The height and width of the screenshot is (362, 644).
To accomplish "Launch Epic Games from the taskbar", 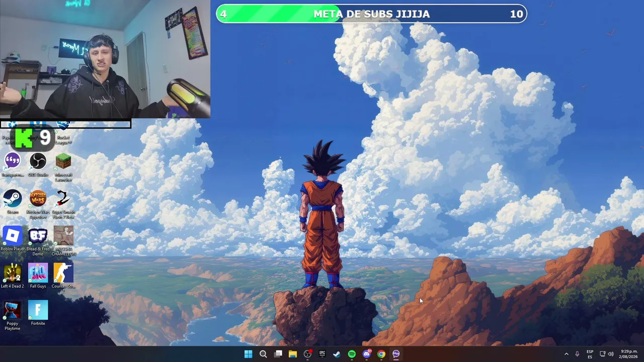I will (322, 354).
